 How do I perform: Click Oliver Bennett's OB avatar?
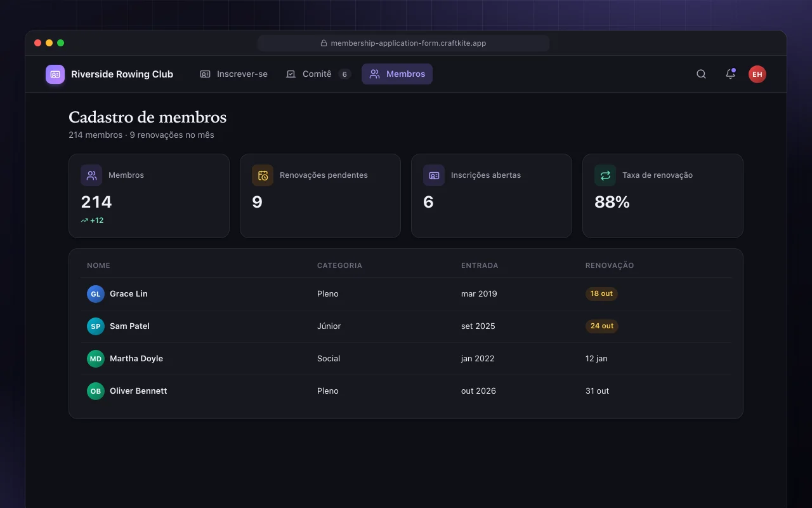pos(96,391)
